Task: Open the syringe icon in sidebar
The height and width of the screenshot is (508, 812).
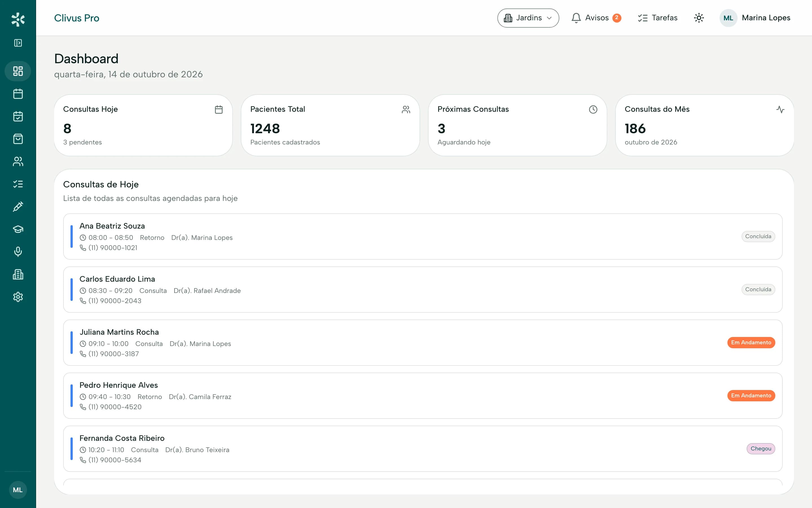Action: [x=18, y=207]
